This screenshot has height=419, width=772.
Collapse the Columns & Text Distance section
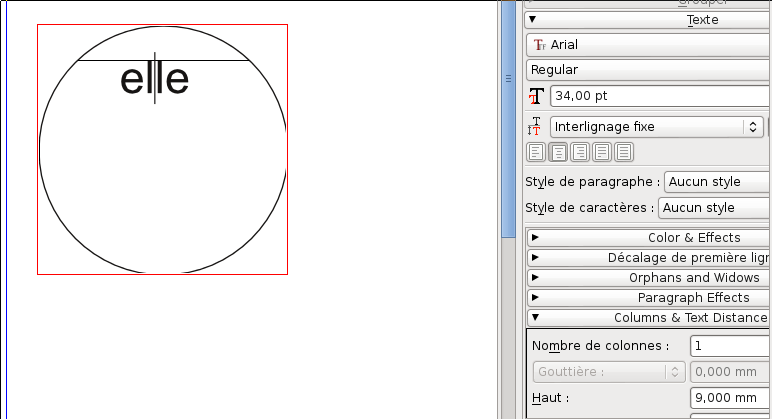click(648, 318)
